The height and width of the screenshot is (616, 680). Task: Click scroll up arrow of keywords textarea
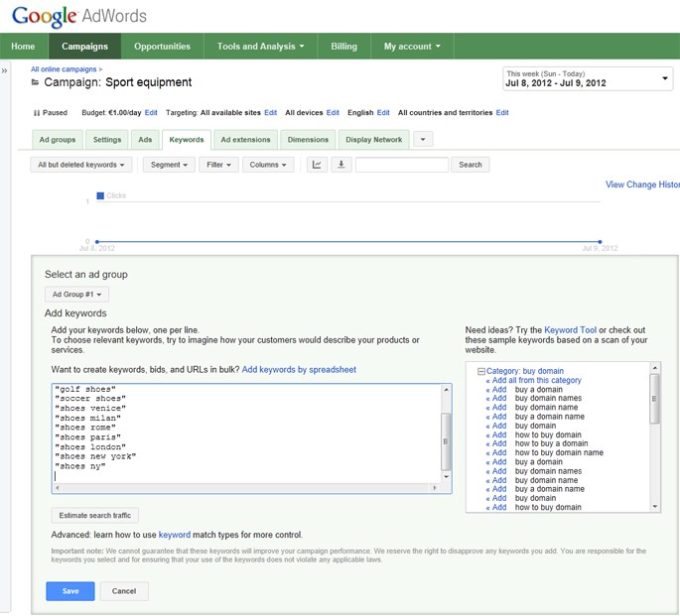[x=447, y=390]
